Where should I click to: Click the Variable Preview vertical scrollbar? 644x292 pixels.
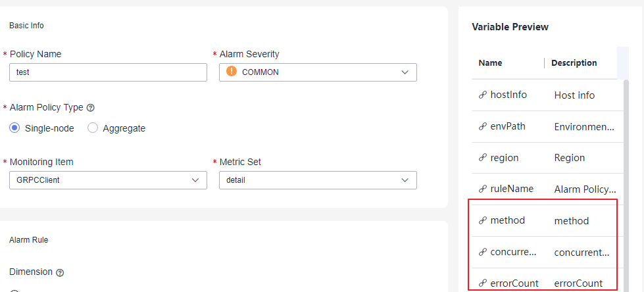(x=626, y=185)
